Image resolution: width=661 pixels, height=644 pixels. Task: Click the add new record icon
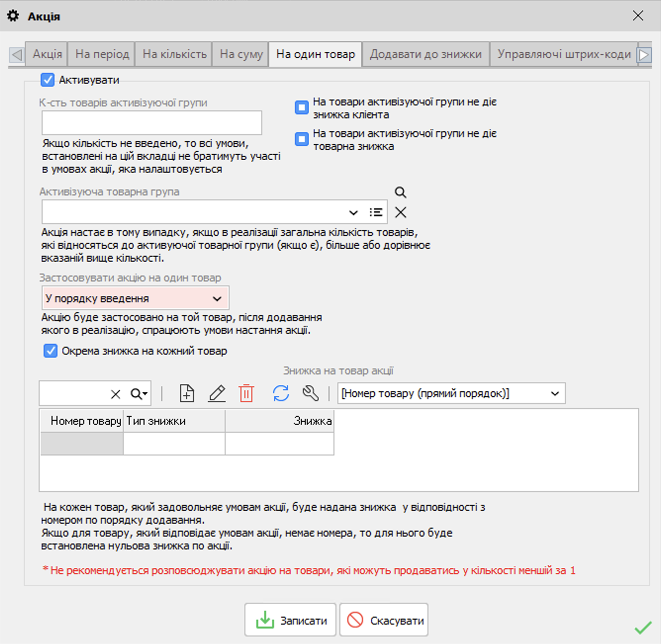coord(187,394)
